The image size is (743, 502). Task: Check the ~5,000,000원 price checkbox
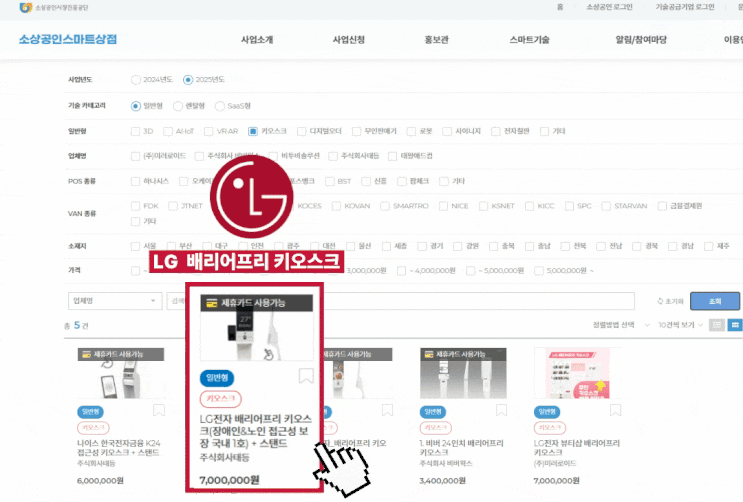[x=471, y=271]
